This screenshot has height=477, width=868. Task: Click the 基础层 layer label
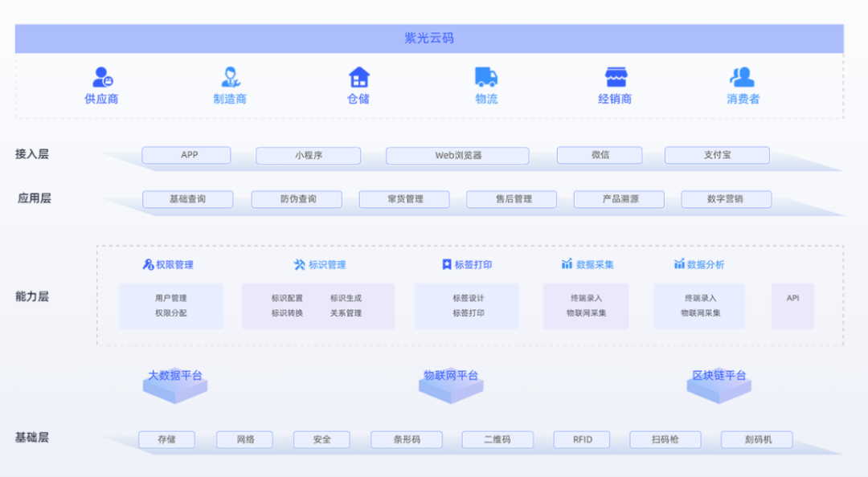(32, 438)
